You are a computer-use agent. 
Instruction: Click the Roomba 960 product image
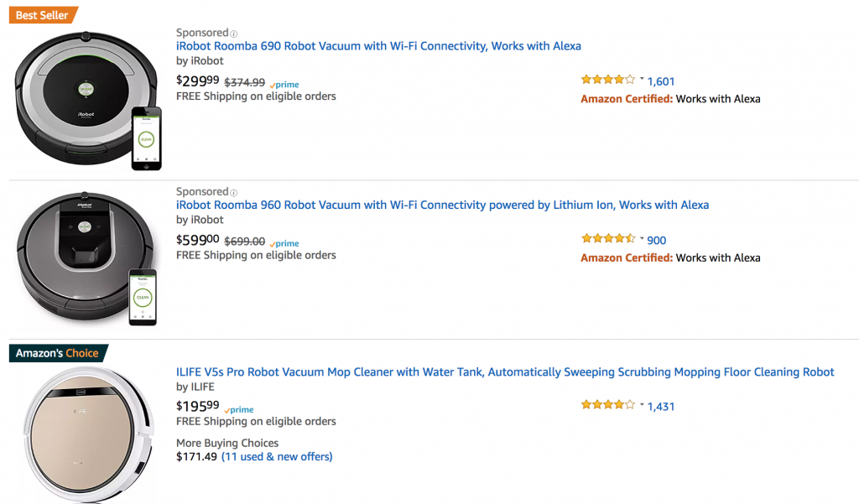[86, 258]
